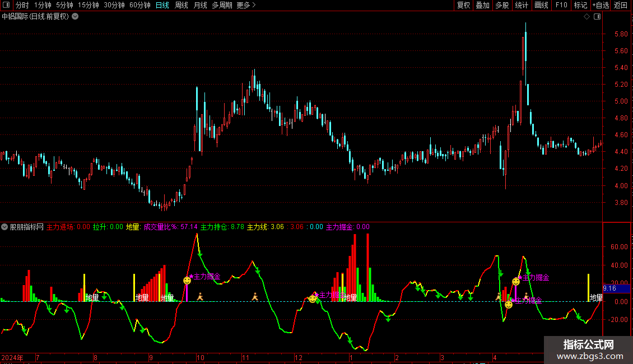Open the F10 company info
The width and height of the screenshot is (633, 364).
(x=561, y=6)
